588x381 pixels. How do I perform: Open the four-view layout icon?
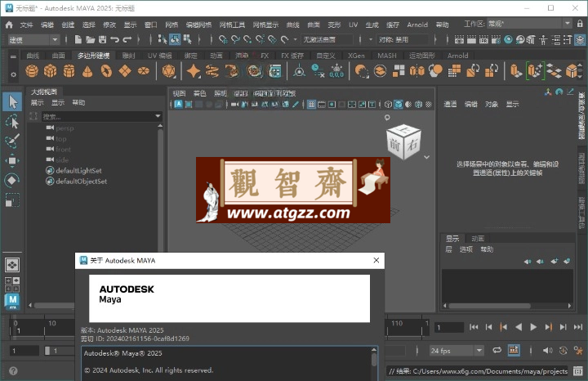tap(12, 285)
